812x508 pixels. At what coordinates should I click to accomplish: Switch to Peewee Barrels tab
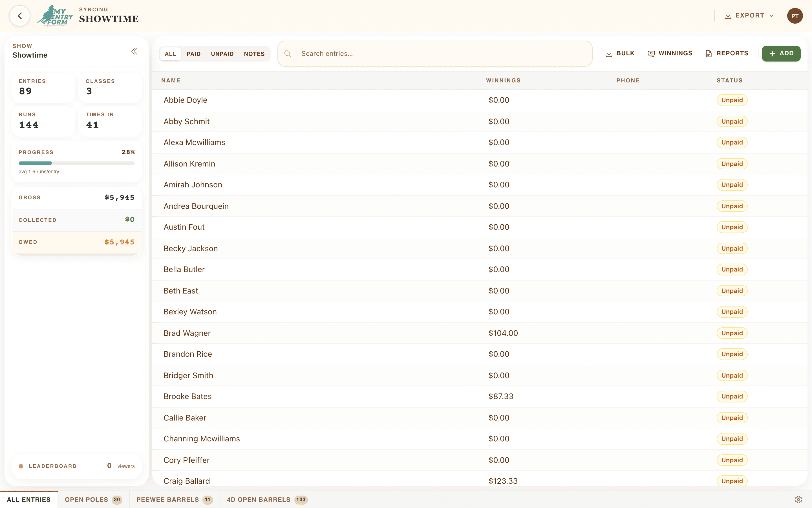click(175, 500)
